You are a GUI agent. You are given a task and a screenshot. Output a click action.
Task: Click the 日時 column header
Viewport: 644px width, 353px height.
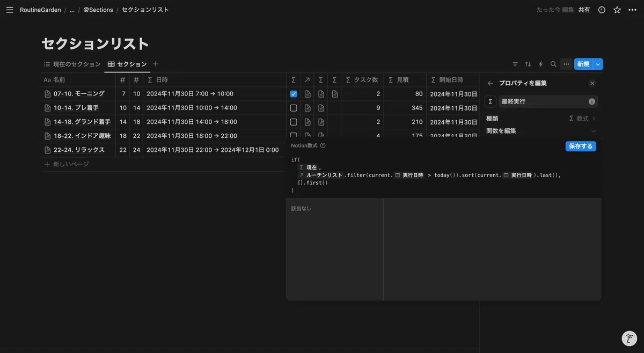point(215,79)
